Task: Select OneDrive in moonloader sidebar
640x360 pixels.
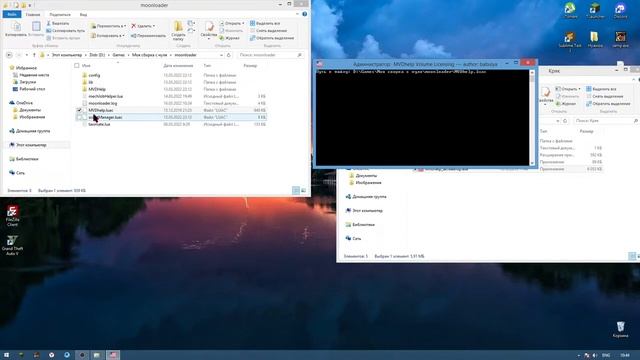Action: click(x=24, y=103)
